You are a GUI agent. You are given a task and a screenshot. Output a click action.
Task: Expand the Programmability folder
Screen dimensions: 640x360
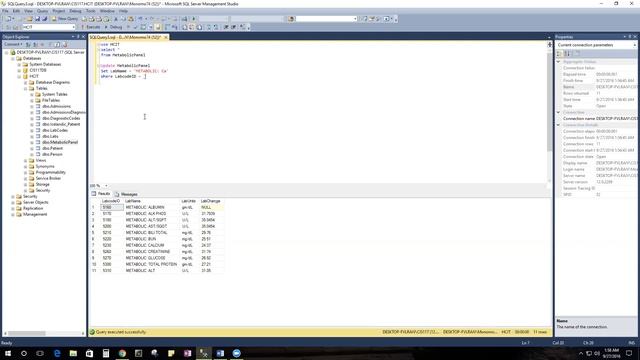(x=26, y=172)
